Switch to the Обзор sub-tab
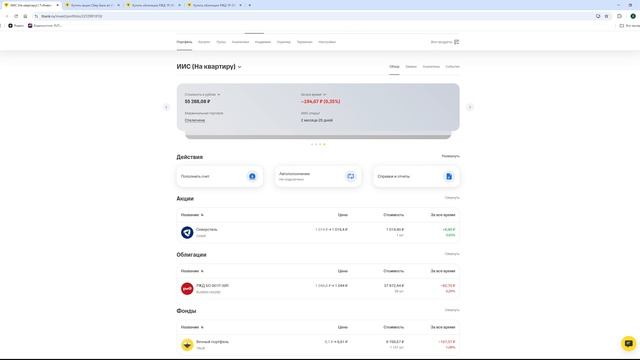Image resolution: width=640 pixels, height=360 pixels. click(394, 67)
